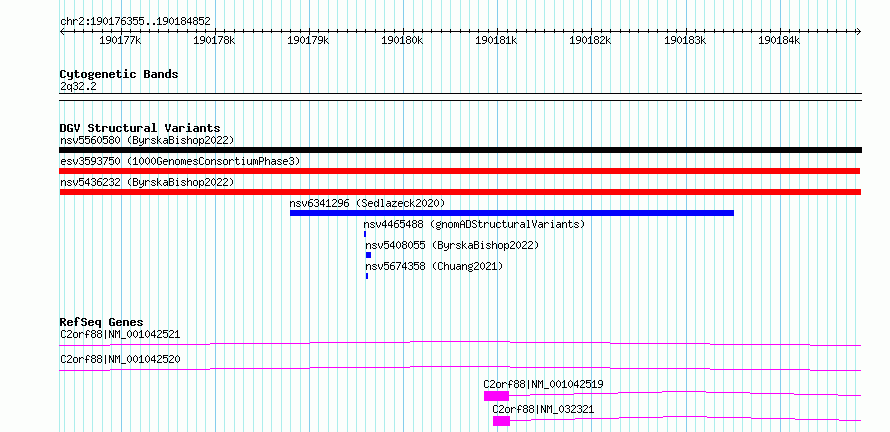Open variant label nsv5408055 (ByrskaBishop2022)

pyautogui.click(x=452, y=245)
